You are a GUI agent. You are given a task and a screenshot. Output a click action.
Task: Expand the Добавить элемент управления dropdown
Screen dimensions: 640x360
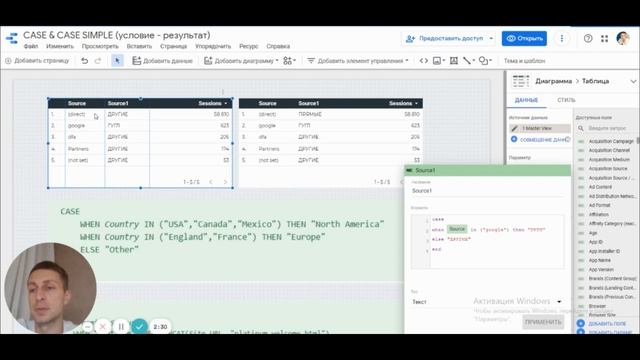(x=407, y=61)
